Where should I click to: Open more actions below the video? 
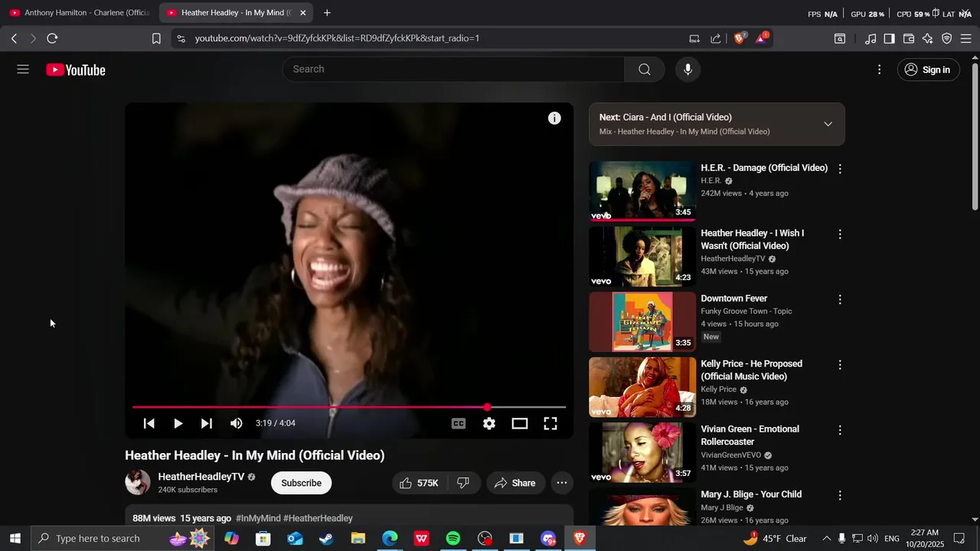pos(562,483)
